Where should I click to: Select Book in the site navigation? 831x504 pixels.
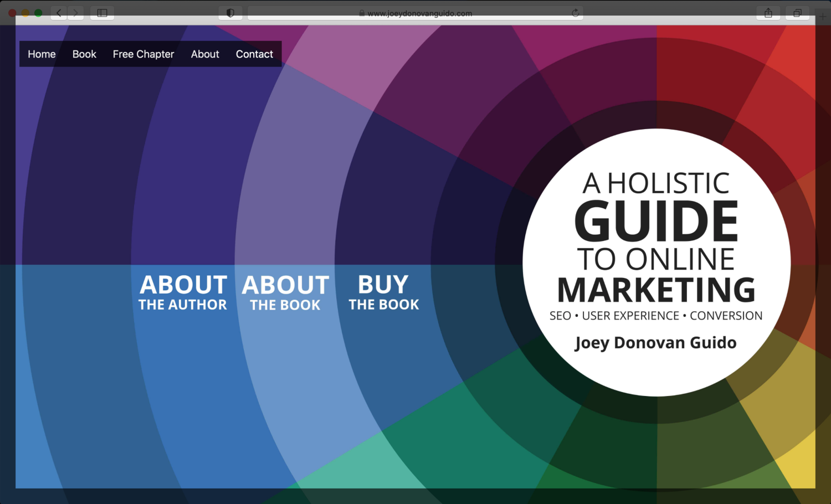coord(84,54)
